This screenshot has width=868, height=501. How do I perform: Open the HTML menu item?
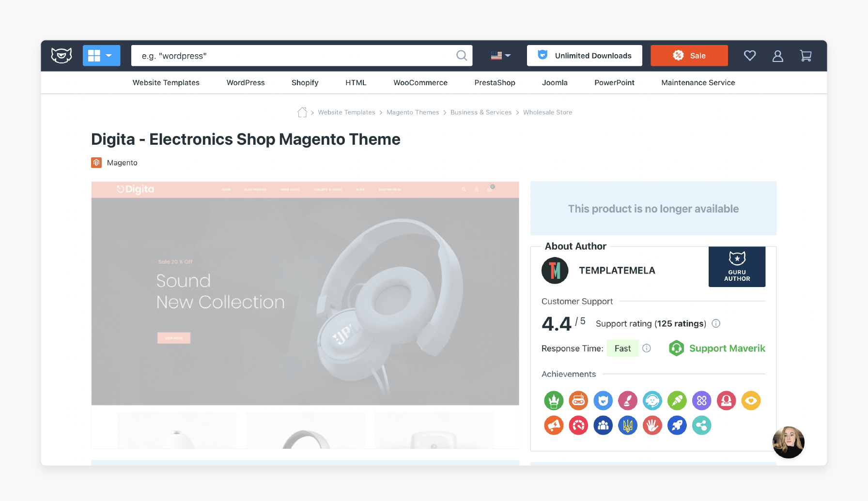click(x=356, y=83)
